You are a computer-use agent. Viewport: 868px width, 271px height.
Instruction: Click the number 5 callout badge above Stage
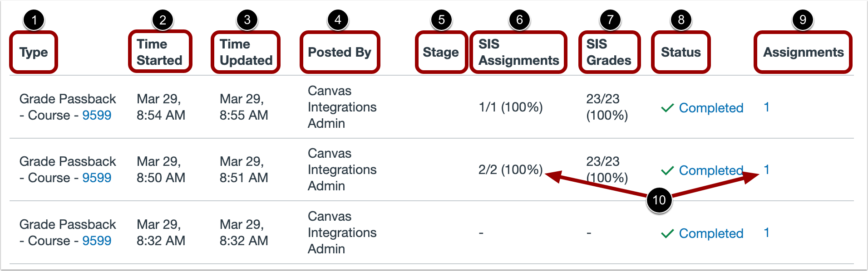(441, 20)
